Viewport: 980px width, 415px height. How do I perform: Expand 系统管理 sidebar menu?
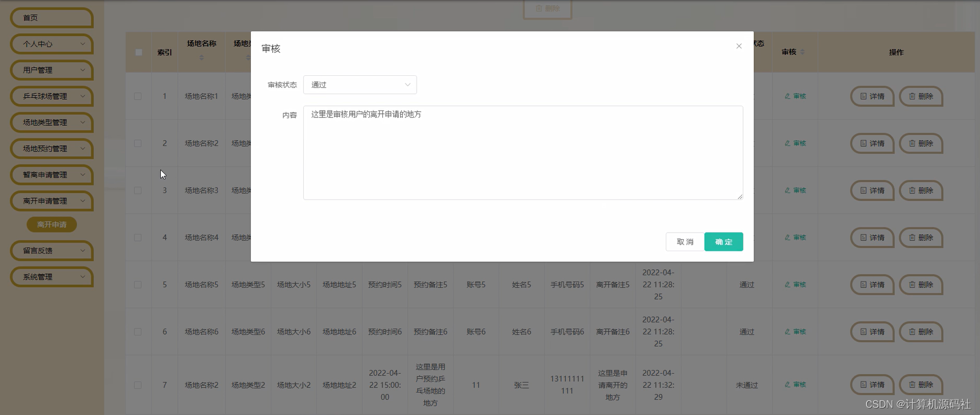[x=51, y=276]
